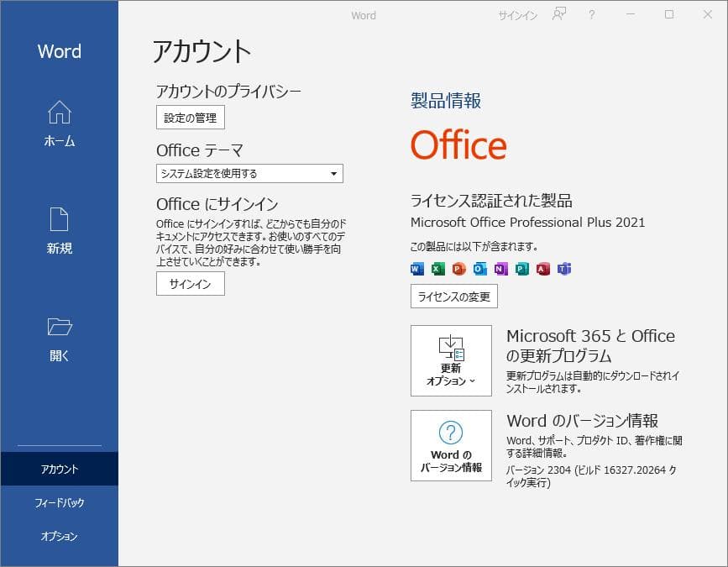Click the Word icon under included products
Image resolution: width=728 pixels, height=567 pixels.
coord(416,269)
